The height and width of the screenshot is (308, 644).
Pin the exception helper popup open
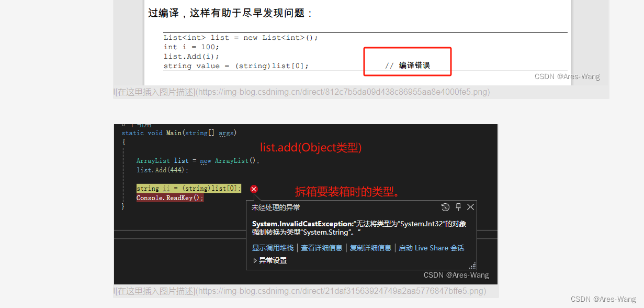coord(458,207)
